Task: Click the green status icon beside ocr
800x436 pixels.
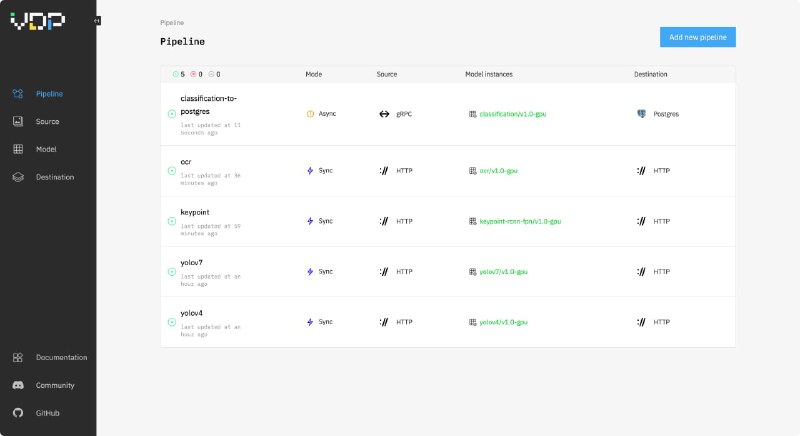Action: [171, 168]
